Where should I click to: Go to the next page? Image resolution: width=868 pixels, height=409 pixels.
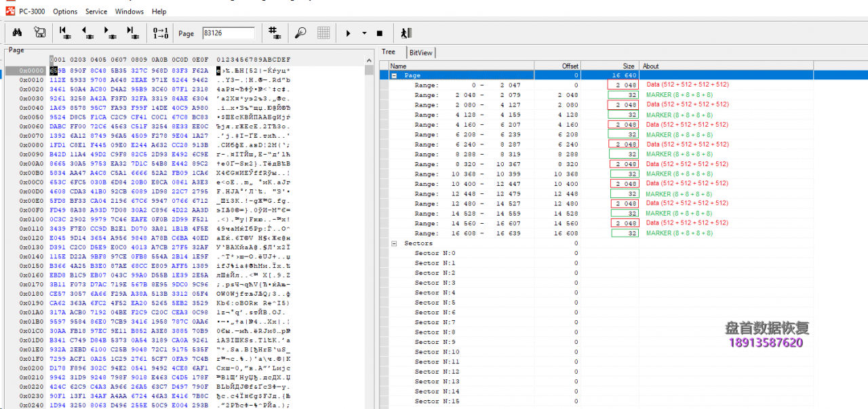coord(109,33)
